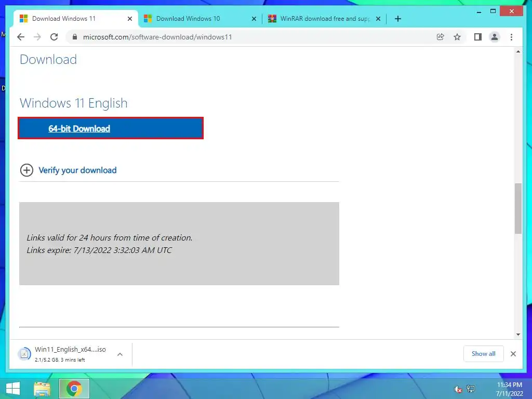The height and width of the screenshot is (399, 532).
Task: Close the downloads bar
Action: pyautogui.click(x=513, y=354)
